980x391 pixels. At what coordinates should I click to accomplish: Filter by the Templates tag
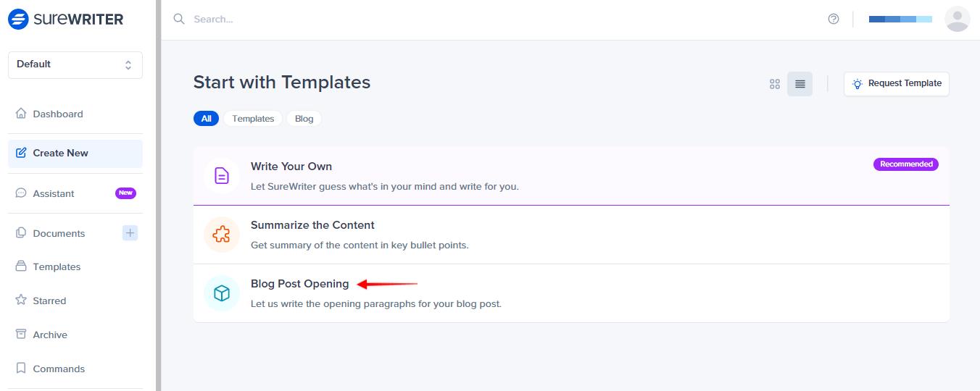[253, 119]
